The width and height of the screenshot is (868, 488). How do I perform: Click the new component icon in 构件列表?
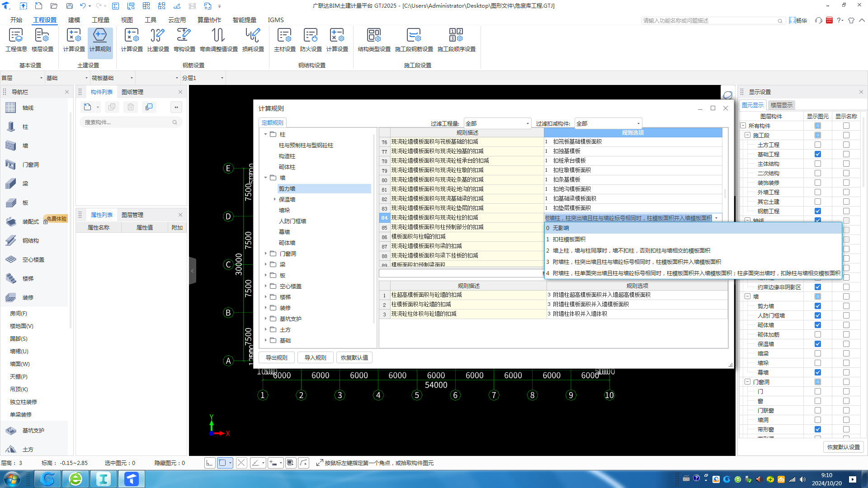point(88,107)
